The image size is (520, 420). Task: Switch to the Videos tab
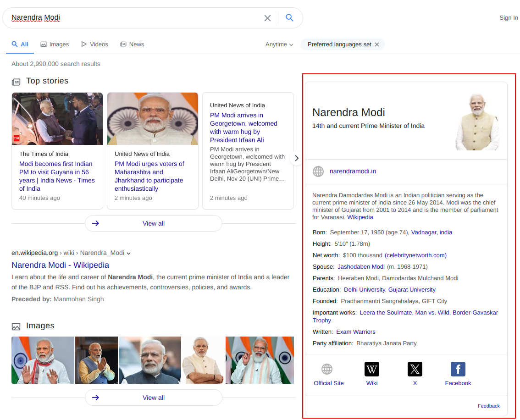click(95, 44)
